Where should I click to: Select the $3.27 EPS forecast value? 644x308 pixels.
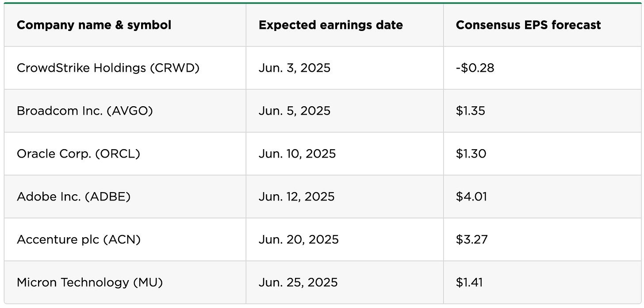471,239
